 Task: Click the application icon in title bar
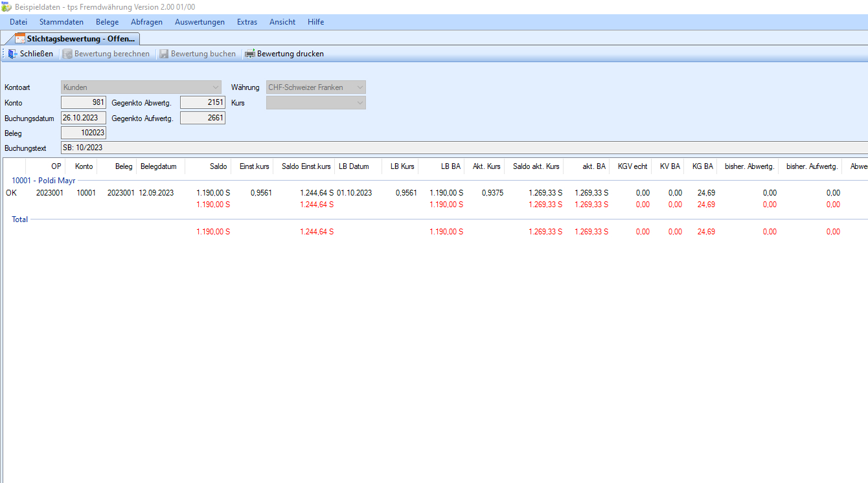pos(6,6)
